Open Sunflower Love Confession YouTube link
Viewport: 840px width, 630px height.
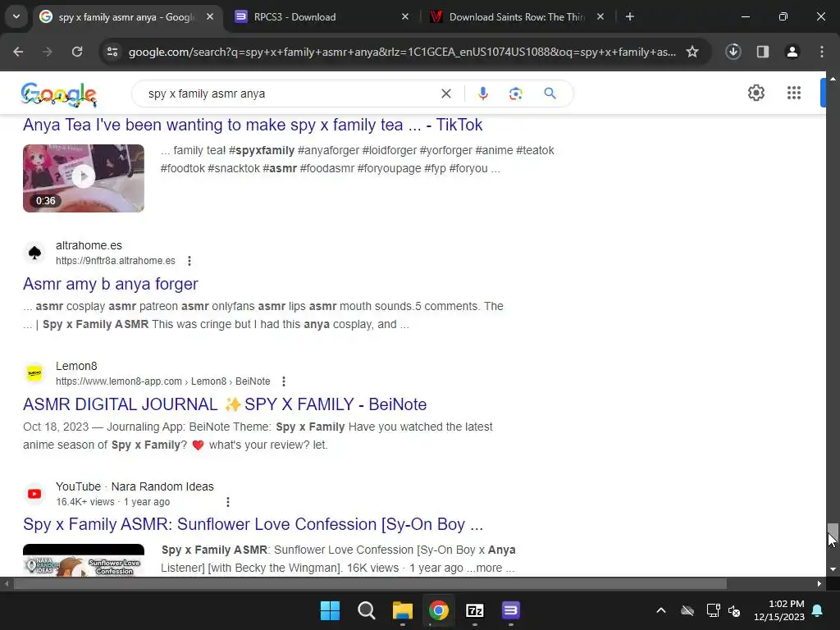(253, 524)
